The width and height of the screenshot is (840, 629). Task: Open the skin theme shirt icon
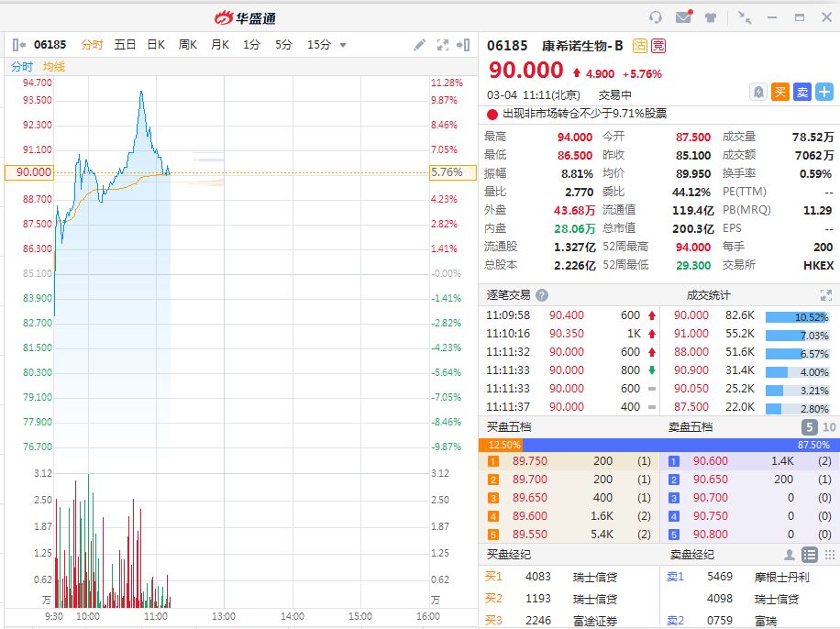(711, 17)
